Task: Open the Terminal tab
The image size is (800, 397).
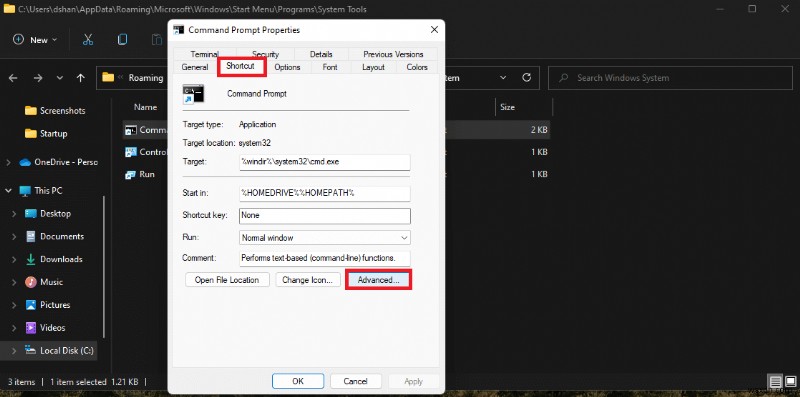Action: click(205, 54)
